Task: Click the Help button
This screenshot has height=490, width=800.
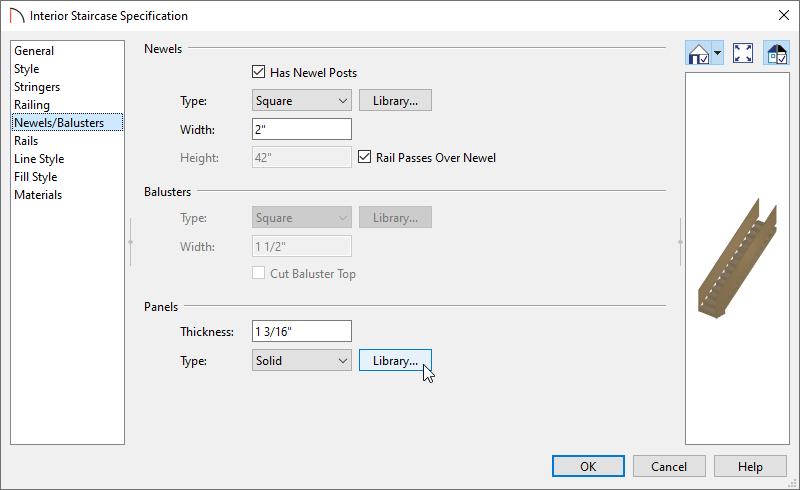Action: [750, 467]
